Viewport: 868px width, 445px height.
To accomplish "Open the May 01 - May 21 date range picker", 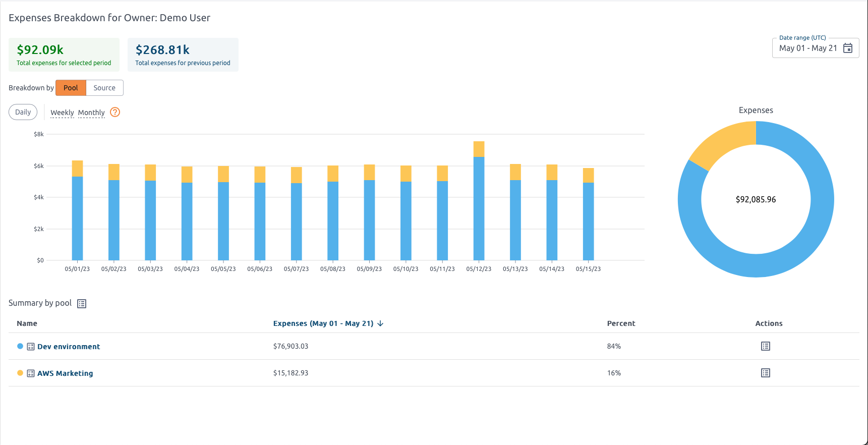I will pyautogui.click(x=808, y=48).
